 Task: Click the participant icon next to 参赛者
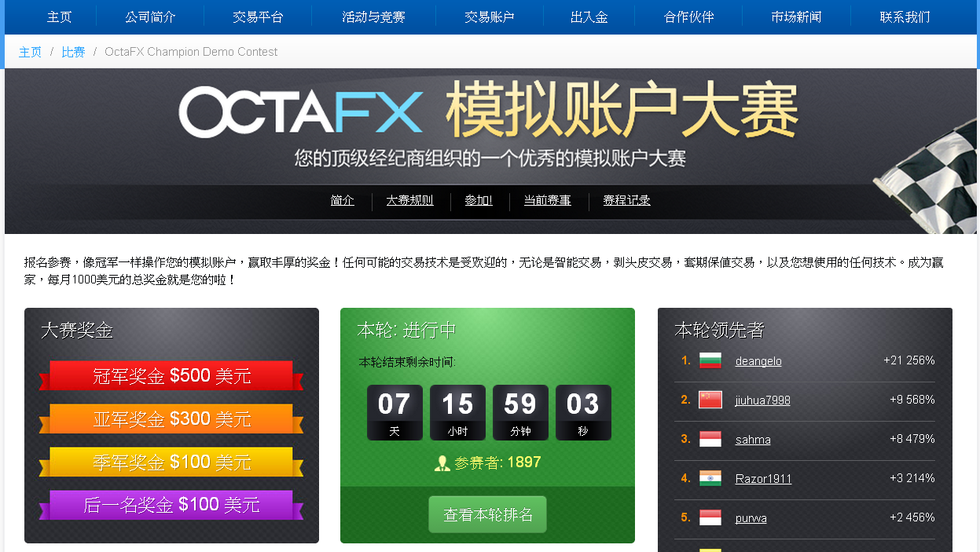(x=442, y=463)
